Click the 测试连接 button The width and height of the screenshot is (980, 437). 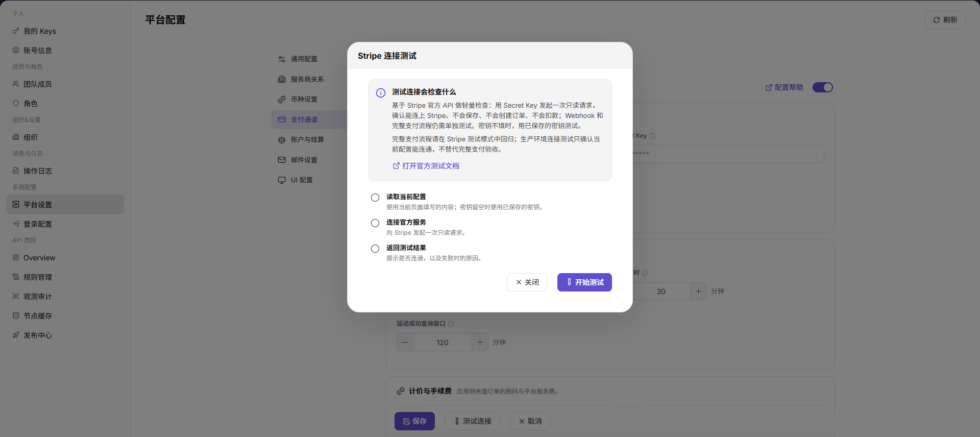click(x=472, y=421)
